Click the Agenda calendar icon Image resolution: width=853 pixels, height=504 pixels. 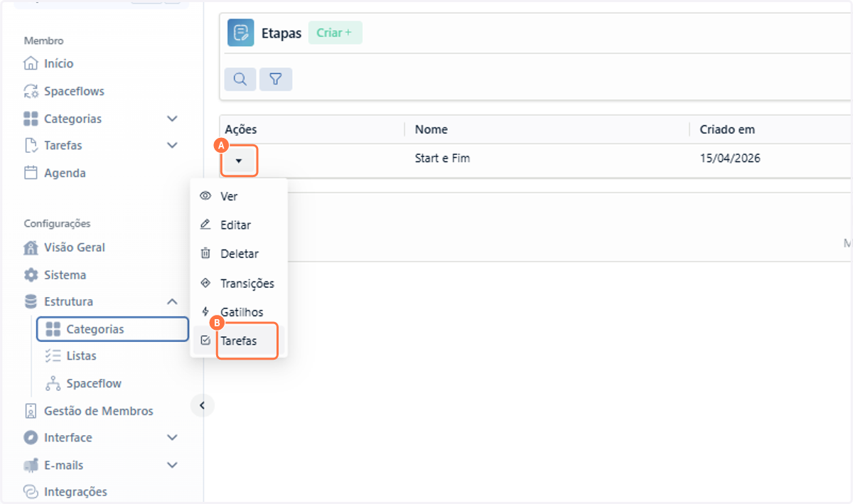[31, 173]
